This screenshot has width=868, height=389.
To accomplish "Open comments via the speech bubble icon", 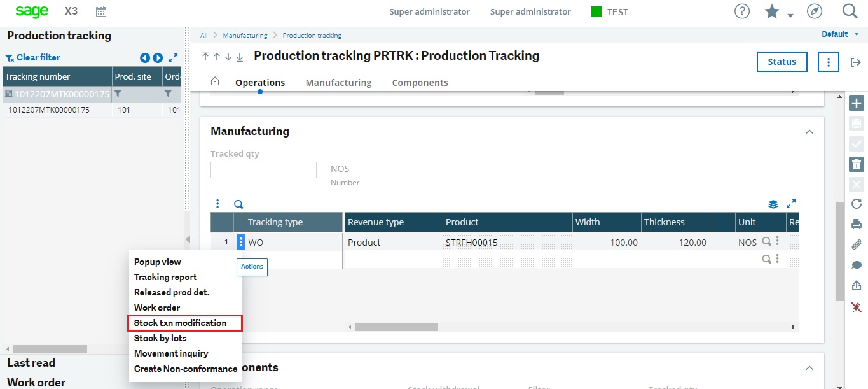I will (x=856, y=265).
